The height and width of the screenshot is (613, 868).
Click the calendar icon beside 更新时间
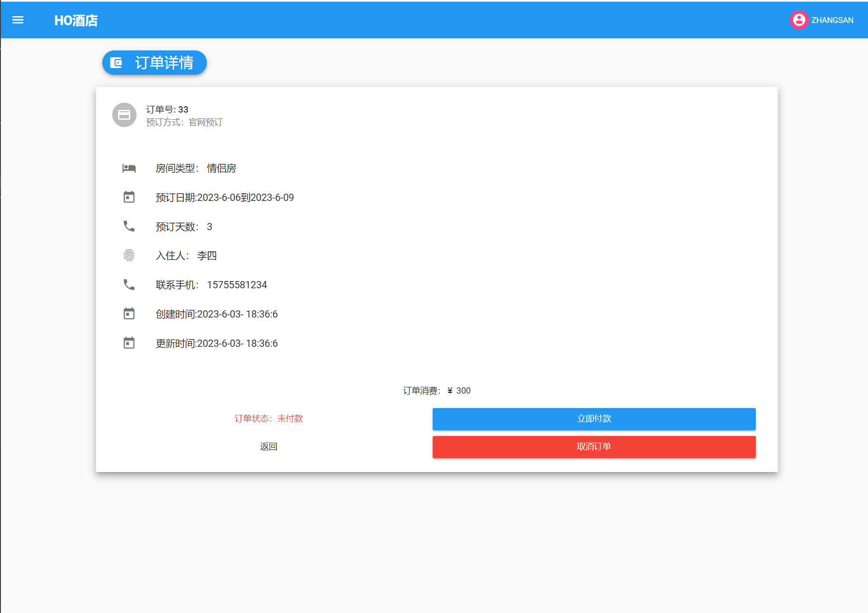click(x=129, y=343)
